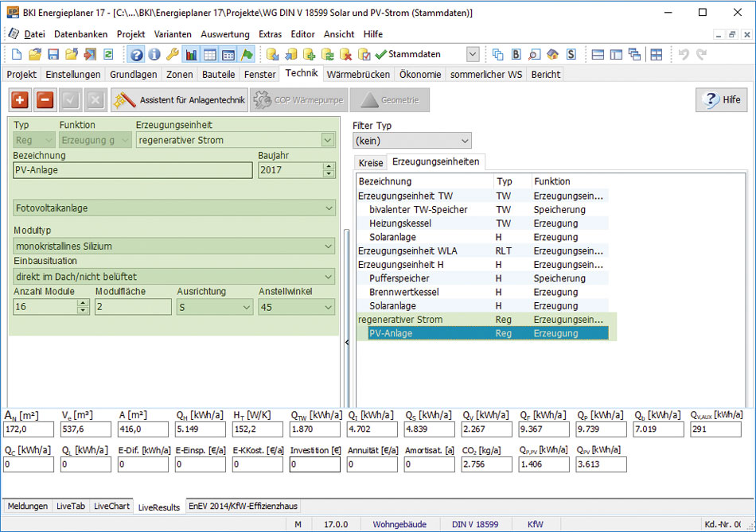
Task: Switch to the Fenster tab
Action: (260, 74)
